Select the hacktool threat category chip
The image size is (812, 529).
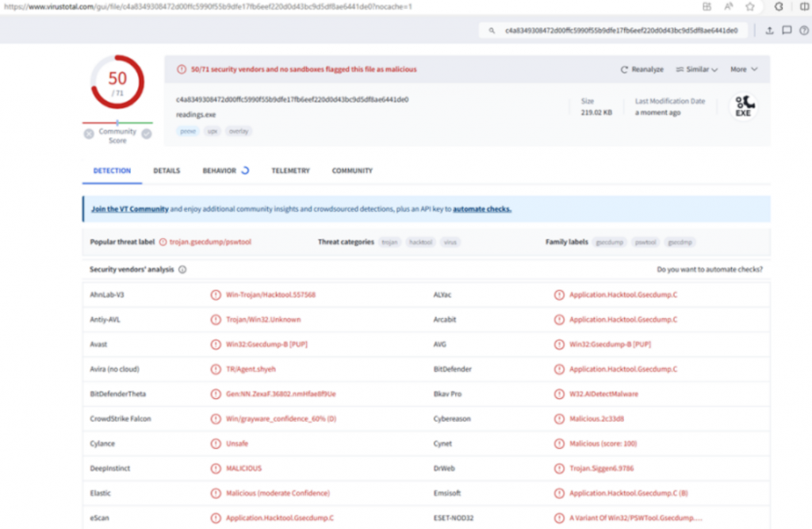tap(420, 243)
